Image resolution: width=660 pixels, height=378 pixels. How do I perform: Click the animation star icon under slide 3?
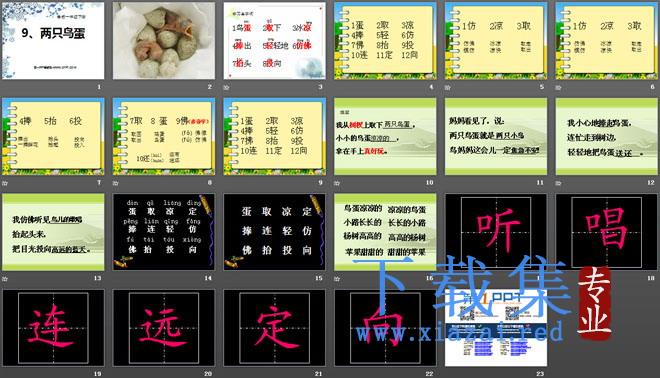226,88
